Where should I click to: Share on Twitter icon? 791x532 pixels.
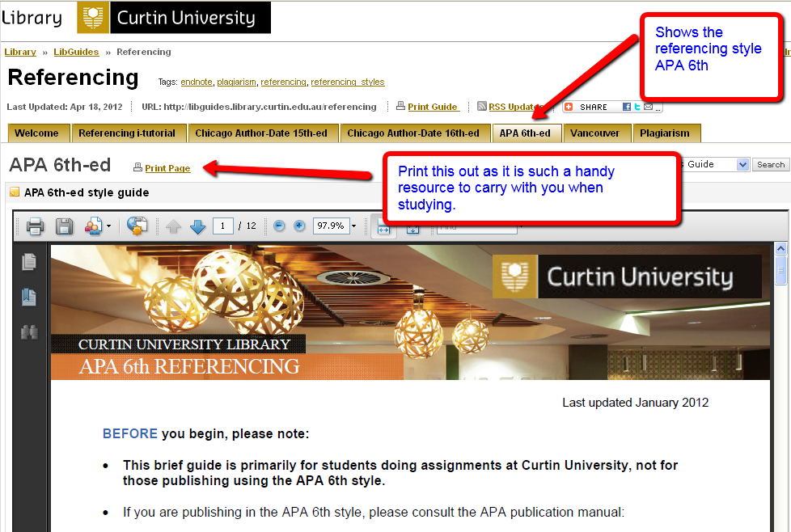(637, 107)
